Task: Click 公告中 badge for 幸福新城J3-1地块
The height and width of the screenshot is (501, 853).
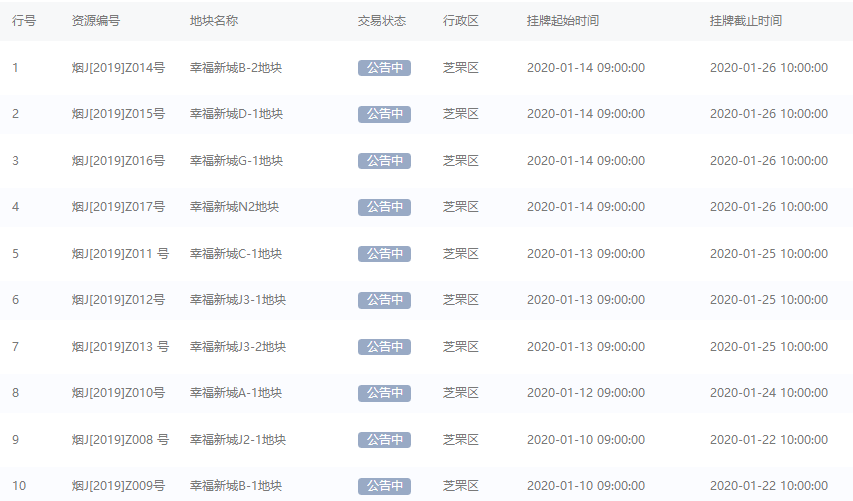Action: coord(384,300)
